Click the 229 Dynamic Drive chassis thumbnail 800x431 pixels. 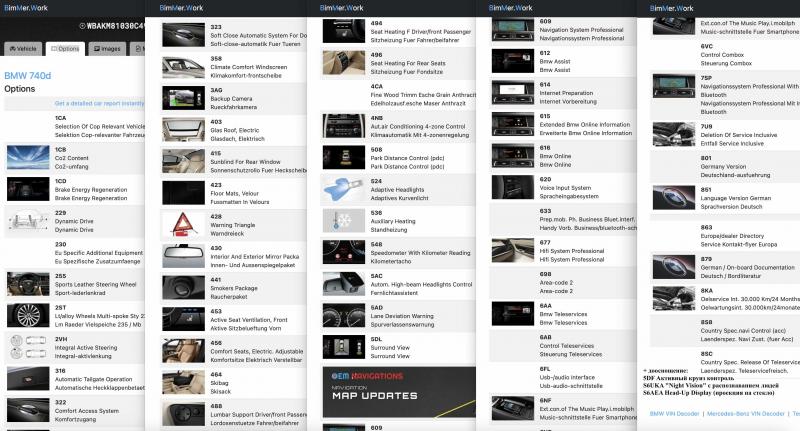28,221
